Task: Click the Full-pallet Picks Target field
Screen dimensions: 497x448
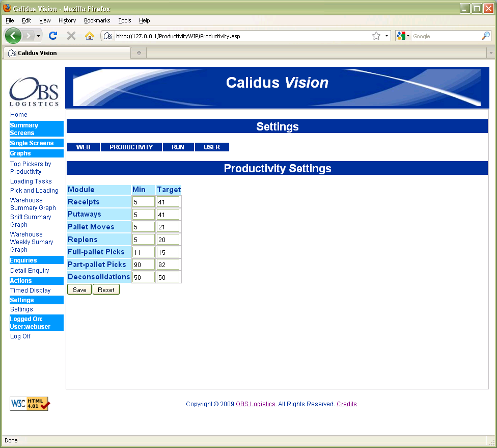Action: tap(168, 252)
